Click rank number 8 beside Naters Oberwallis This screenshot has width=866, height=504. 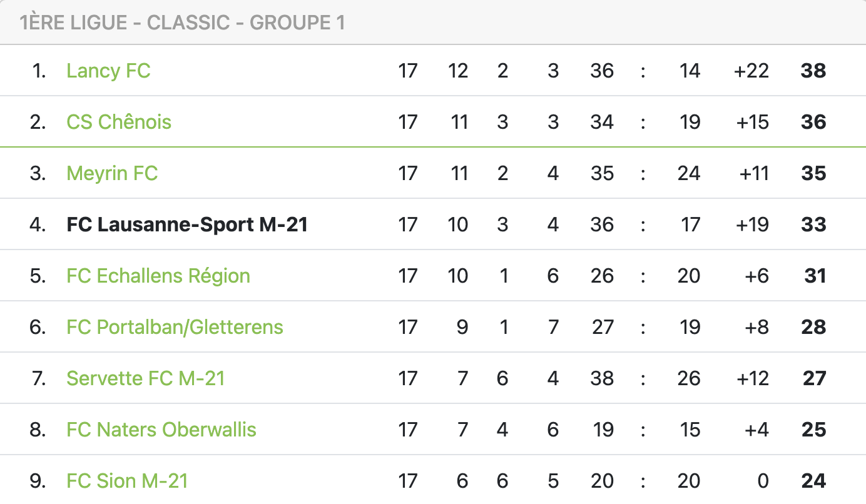tap(38, 430)
